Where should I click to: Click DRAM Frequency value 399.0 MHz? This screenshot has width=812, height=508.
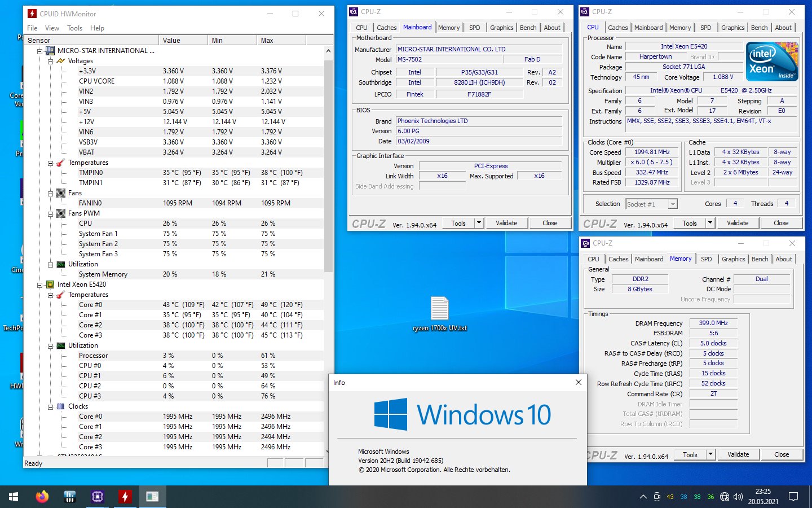713,323
